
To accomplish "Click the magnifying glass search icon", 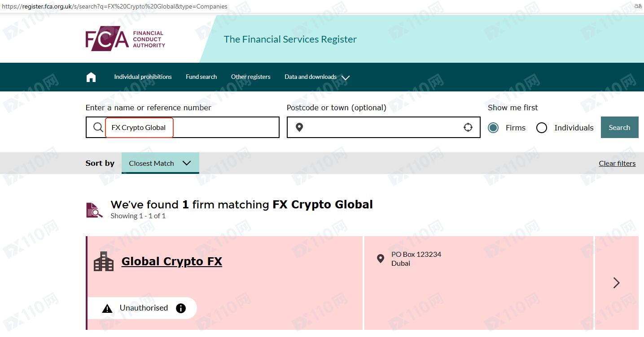I will tap(98, 127).
